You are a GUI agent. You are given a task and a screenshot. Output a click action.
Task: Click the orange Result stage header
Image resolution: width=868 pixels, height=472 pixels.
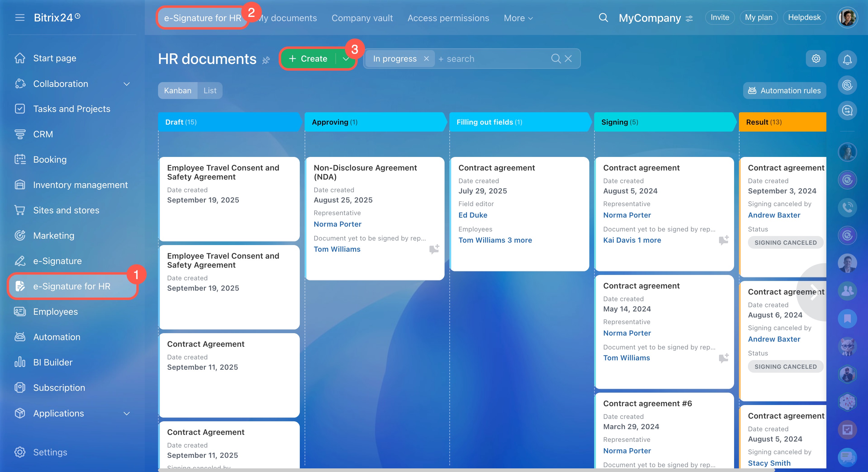click(x=782, y=122)
